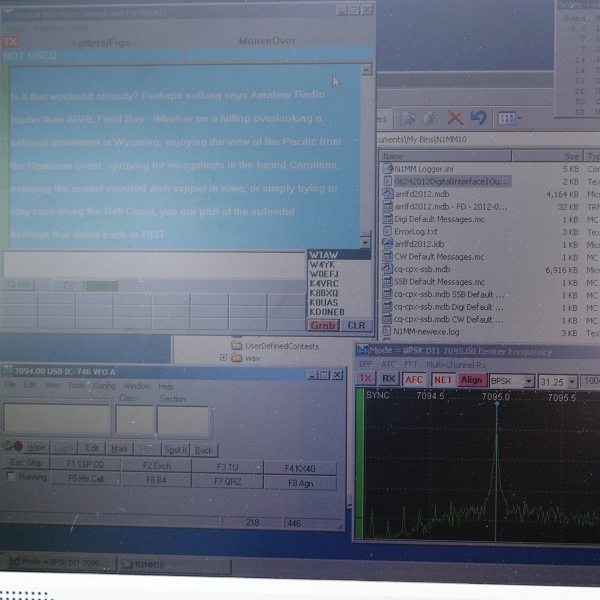This screenshot has height=600, width=600.
Task: Click the Move To folder toolbar icon
Action: pos(407,118)
